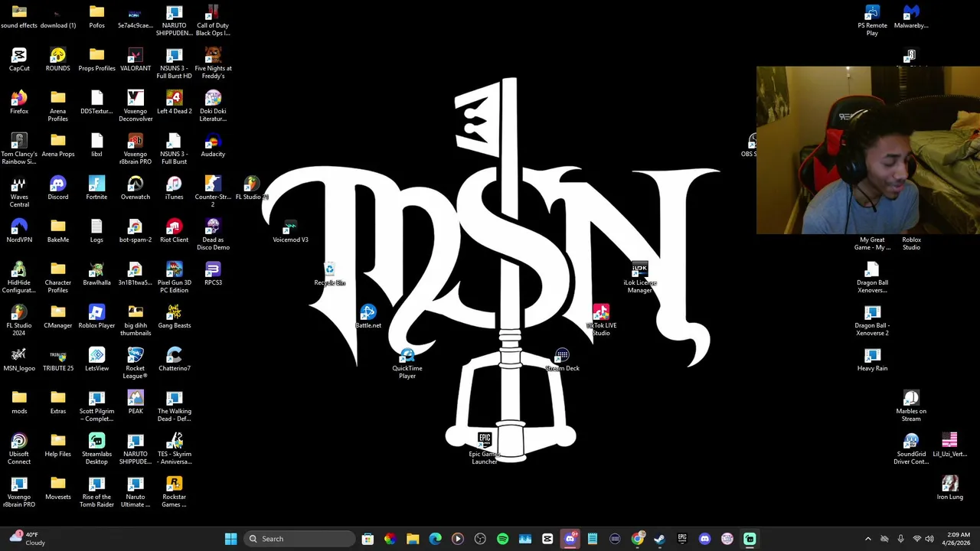Click the Windows Start button
980x551 pixels.
click(x=230, y=539)
